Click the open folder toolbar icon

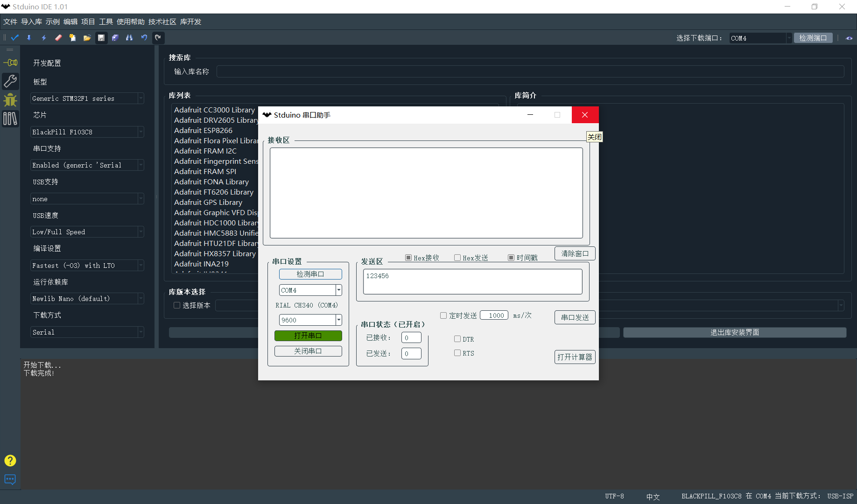(x=87, y=38)
